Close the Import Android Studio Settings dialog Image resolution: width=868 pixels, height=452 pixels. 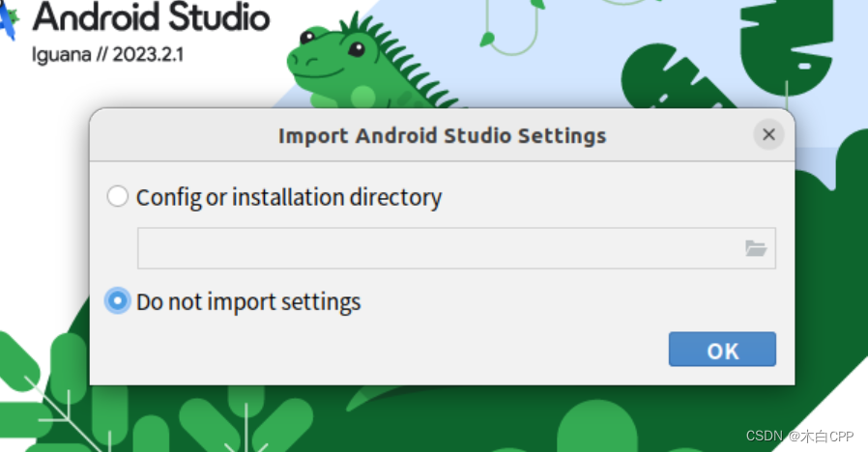768,134
